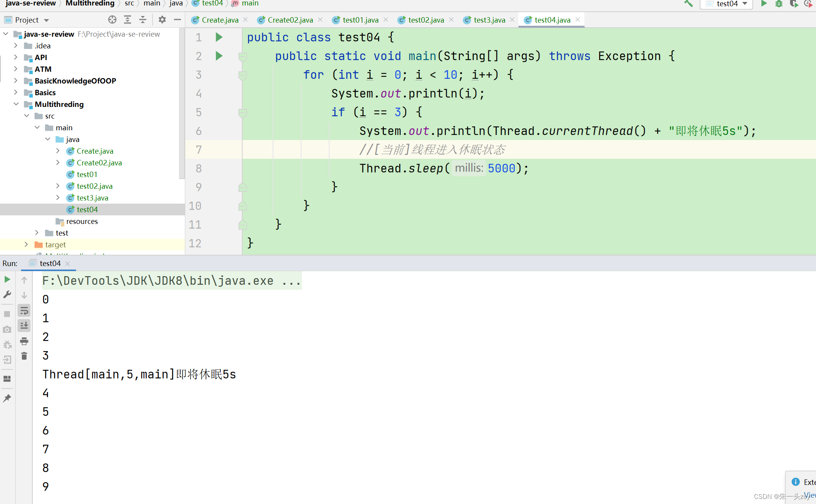Image resolution: width=816 pixels, height=504 pixels.
Task: Clear console with the trash icon
Action: [x=24, y=356]
